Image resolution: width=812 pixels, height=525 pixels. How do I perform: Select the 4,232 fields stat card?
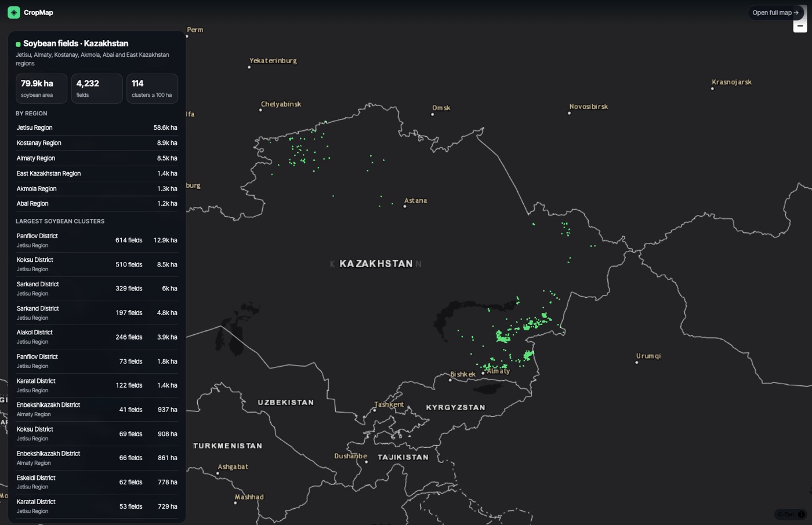coord(97,88)
